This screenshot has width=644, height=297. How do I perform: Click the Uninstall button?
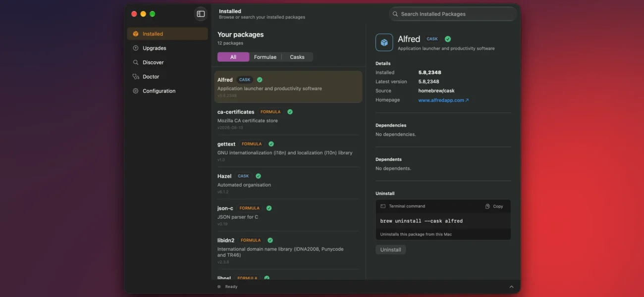pyautogui.click(x=390, y=250)
